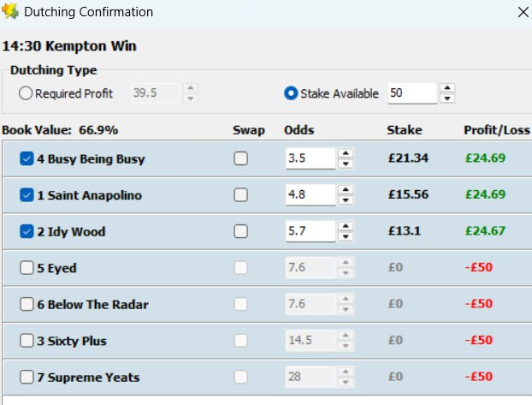
Task: Increase Stake Available value with up arrow
Action: tap(447, 88)
